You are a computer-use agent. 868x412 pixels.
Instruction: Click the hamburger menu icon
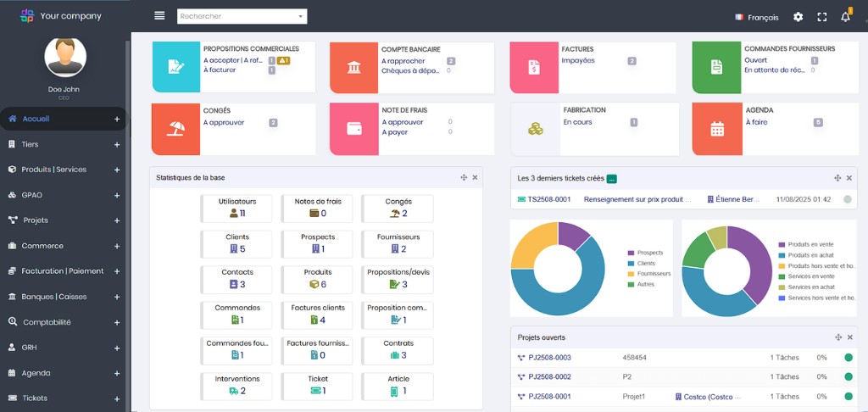point(159,16)
